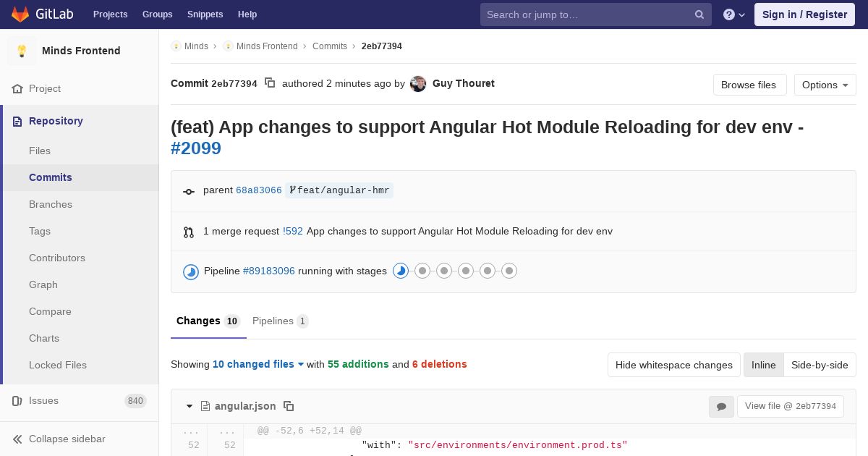This screenshot has height=456, width=868.
Task: Click the Collapse sidebar chevrons icon
Action: pos(18,439)
